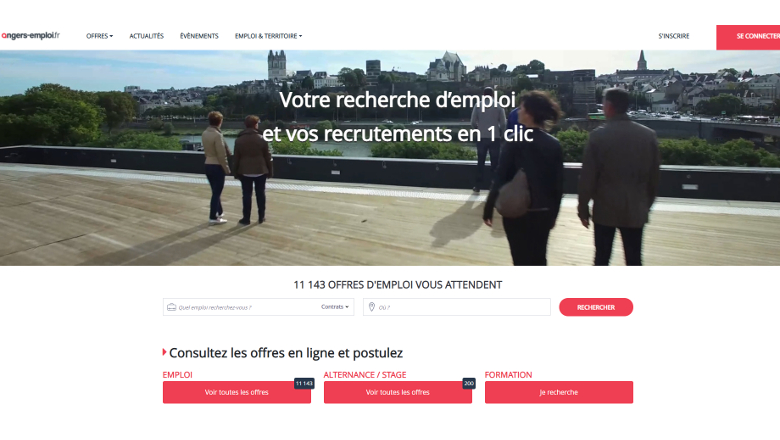Screen dimensions: 780x440
Task: Click Je recherche under Formation
Action: point(559,392)
